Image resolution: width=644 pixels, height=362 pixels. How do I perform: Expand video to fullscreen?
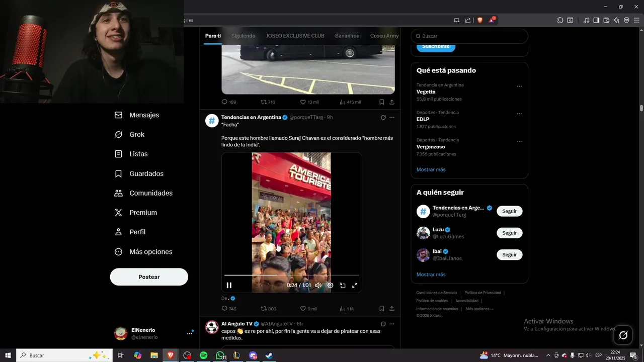355,286
